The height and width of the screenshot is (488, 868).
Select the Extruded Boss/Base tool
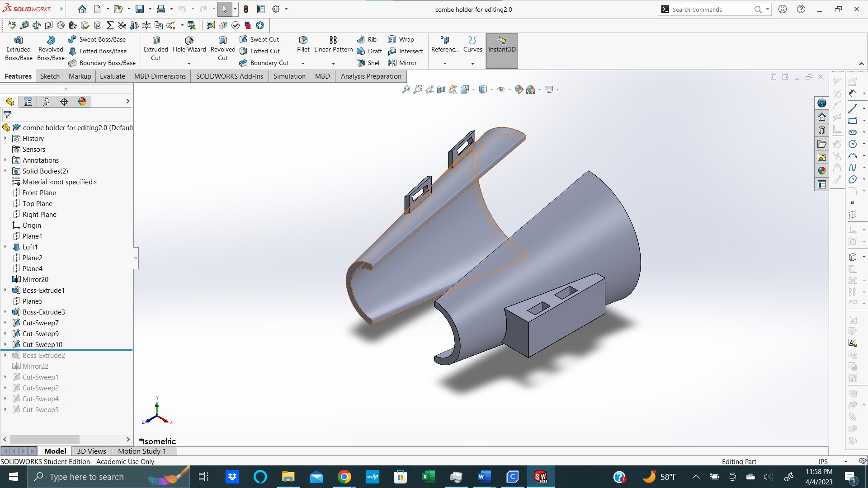pos(18,47)
